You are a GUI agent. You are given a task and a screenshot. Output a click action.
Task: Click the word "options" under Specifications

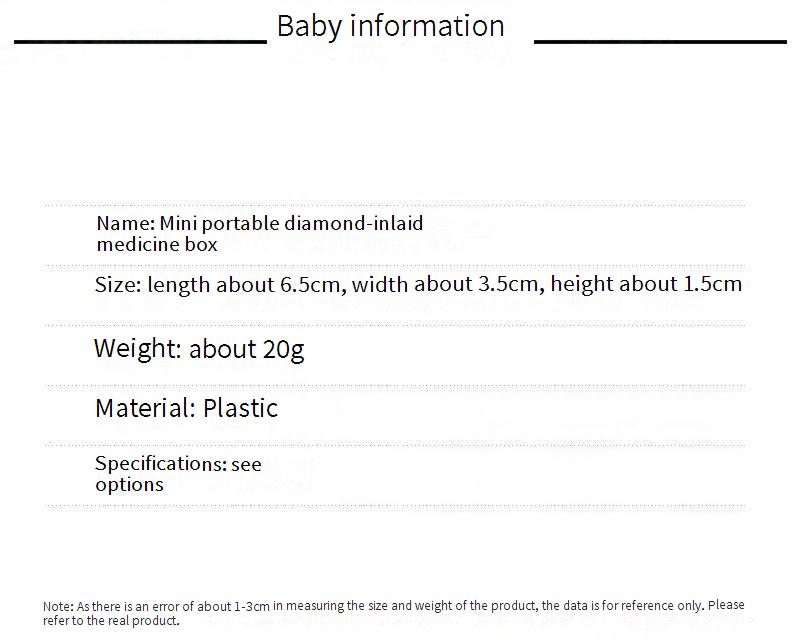[129, 485]
